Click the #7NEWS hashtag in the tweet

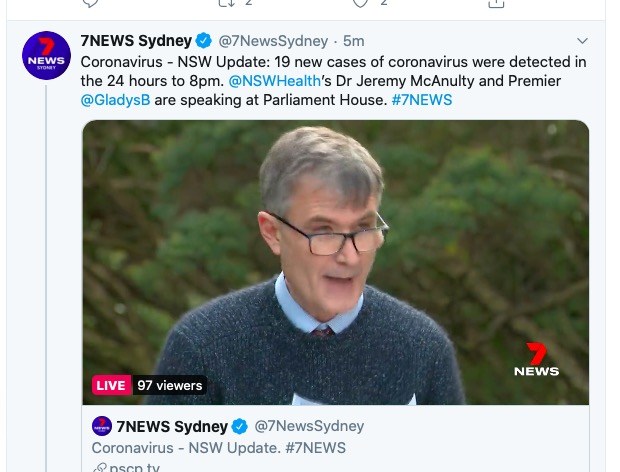[x=422, y=100]
